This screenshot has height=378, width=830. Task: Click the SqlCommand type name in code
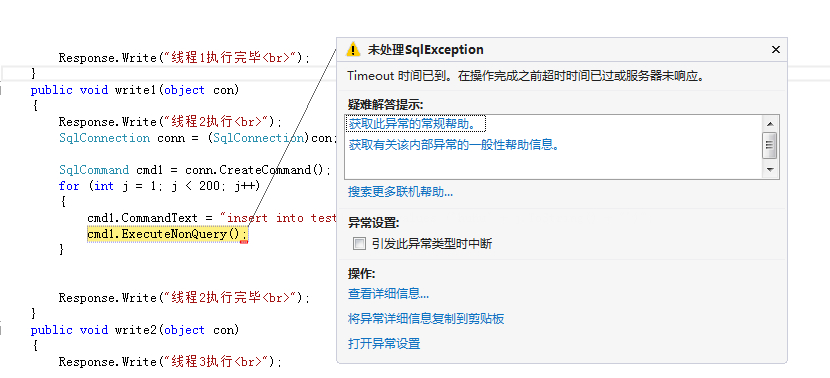pyautogui.click(x=94, y=170)
